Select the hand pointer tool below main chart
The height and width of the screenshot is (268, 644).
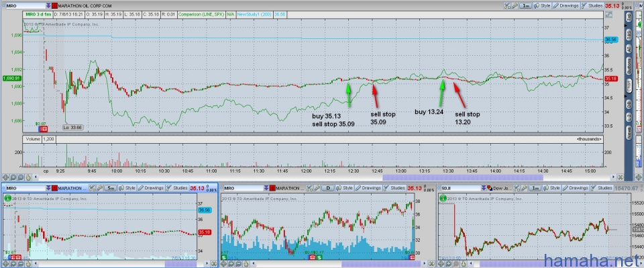pyautogui.click(x=28, y=177)
